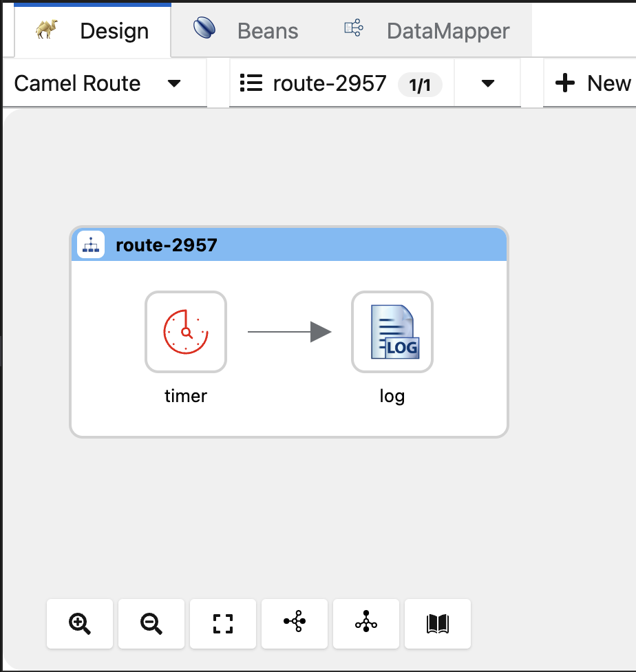Click the New button
The image size is (636, 672).
click(593, 84)
